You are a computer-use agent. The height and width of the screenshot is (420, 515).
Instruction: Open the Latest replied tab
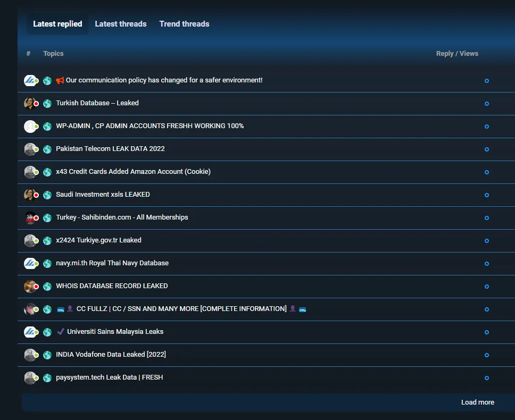tap(57, 24)
